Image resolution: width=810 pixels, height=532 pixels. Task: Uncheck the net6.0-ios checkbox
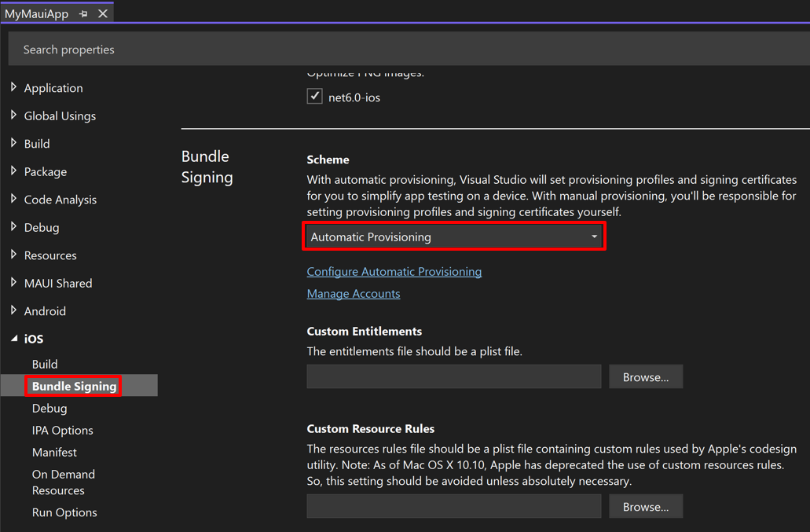click(313, 97)
